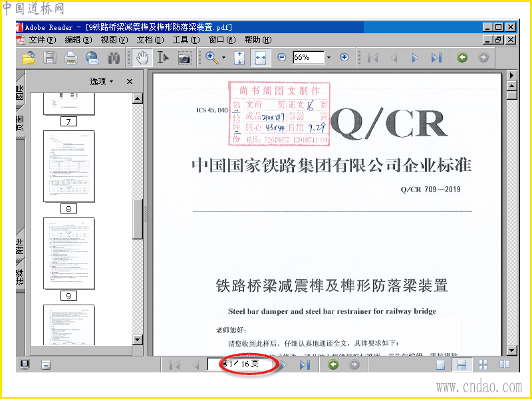Expand the 选项 options menu
Image resolution: width=532 pixels, height=399 pixels.
coord(102,81)
